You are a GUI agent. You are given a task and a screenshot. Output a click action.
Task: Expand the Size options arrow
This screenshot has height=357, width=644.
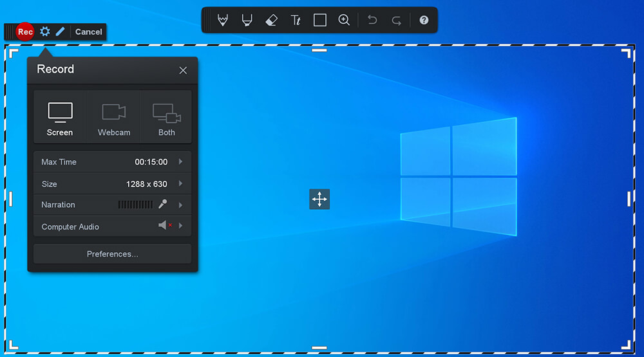[181, 184]
